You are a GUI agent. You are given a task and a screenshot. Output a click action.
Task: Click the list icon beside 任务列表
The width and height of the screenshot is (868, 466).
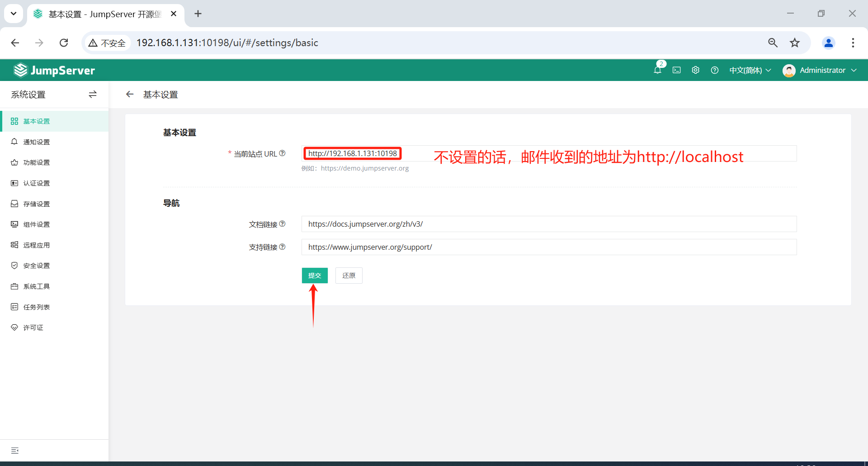(x=14, y=307)
